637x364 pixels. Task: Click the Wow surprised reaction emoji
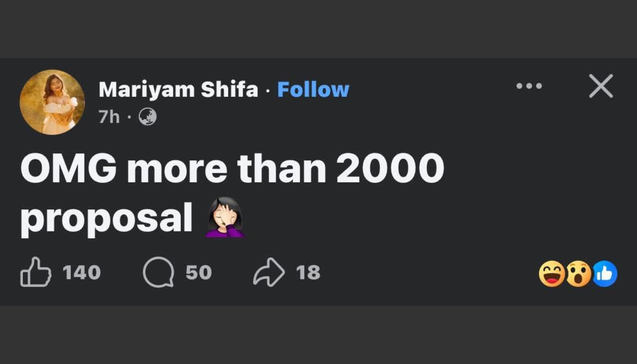pos(578,274)
